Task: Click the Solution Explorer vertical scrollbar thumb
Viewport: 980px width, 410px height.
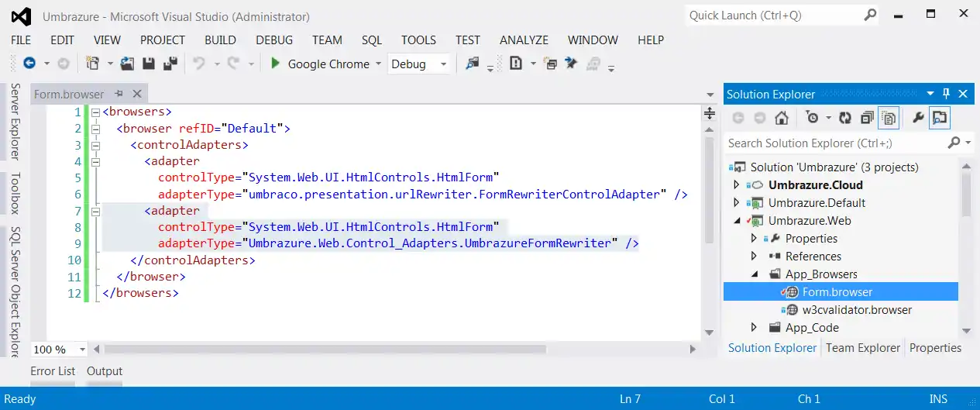Action: pyautogui.click(x=965, y=193)
